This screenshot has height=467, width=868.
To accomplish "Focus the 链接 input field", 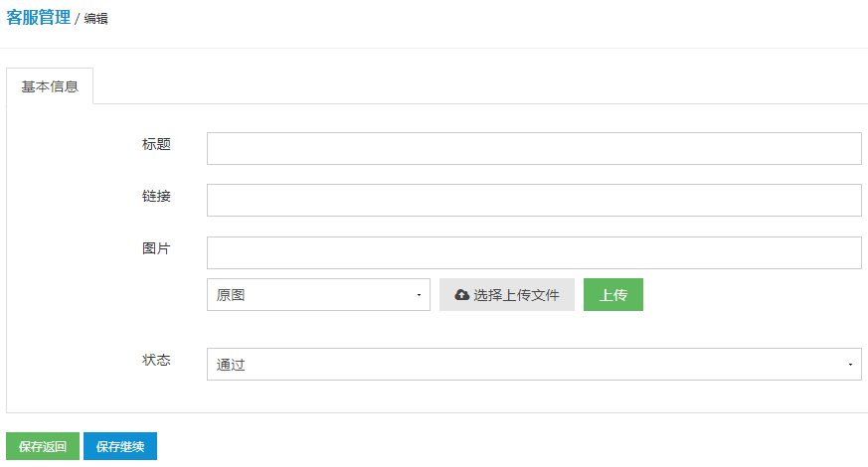I will click(534, 201).
